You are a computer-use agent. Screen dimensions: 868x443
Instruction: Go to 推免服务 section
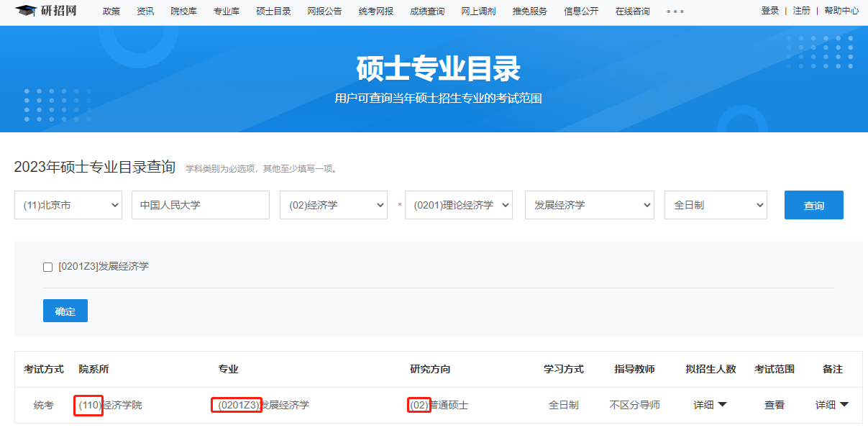click(530, 12)
